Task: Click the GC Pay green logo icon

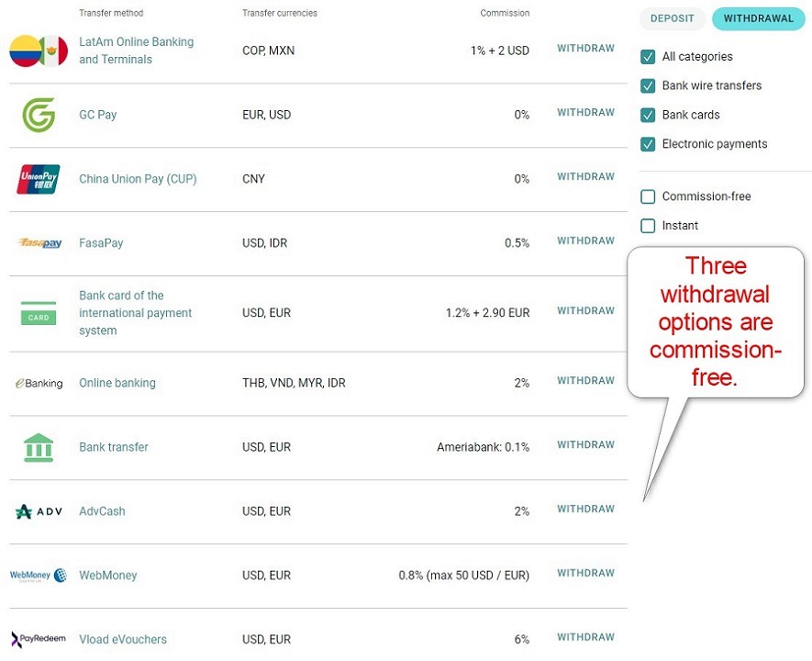Action: (39, 116)
